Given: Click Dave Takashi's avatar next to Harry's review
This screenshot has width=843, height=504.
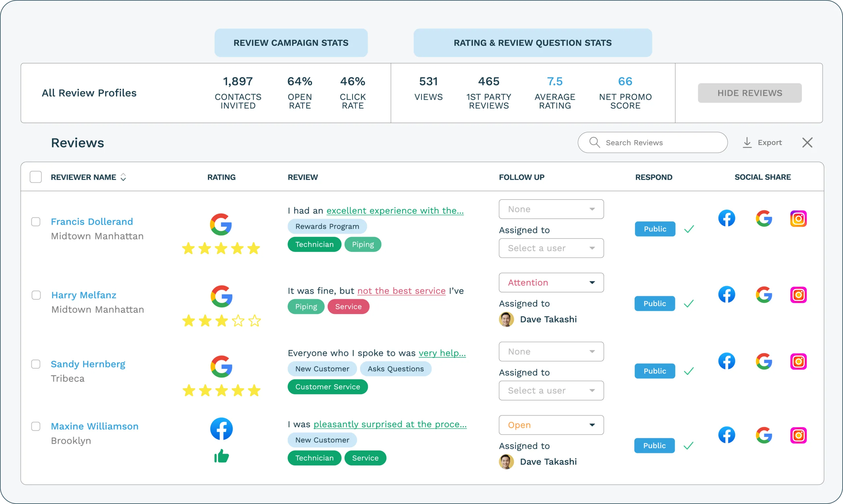Looking at the screenshot, I should [506, 319].
